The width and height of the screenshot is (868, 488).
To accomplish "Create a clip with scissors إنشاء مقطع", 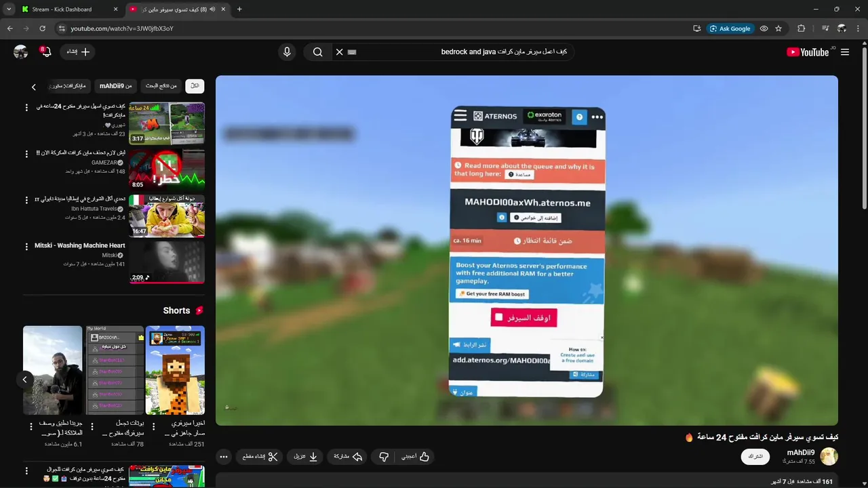I will click(x=260, y=457).
